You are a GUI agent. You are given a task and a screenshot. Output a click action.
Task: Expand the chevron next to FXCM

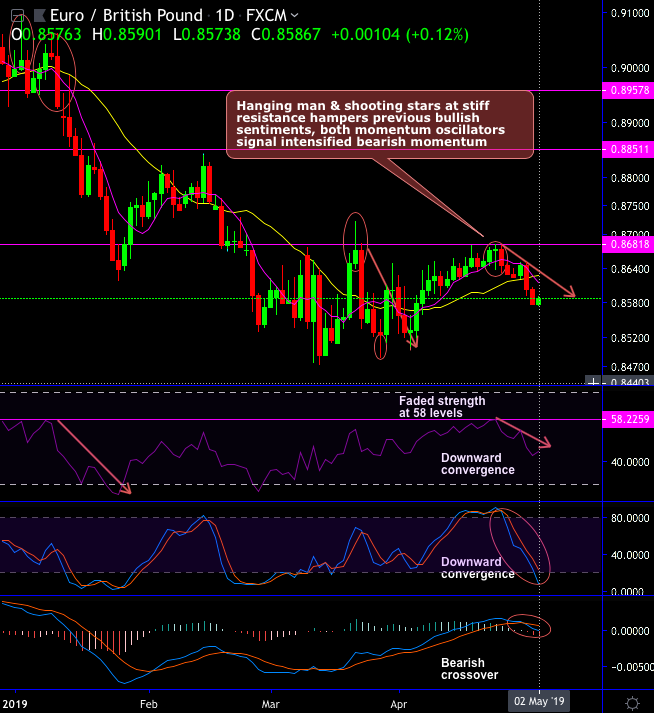[x=294, y=15]
